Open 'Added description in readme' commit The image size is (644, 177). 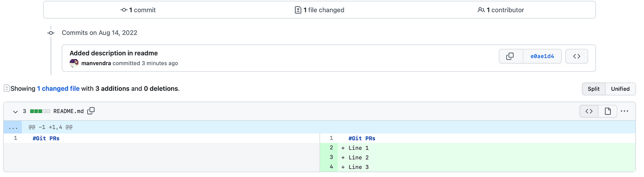coord(114,53)
